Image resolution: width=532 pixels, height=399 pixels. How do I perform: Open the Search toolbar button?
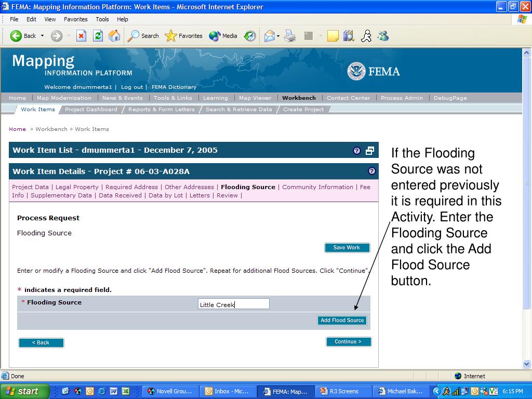pyautogui.click(x=143, y=36)
